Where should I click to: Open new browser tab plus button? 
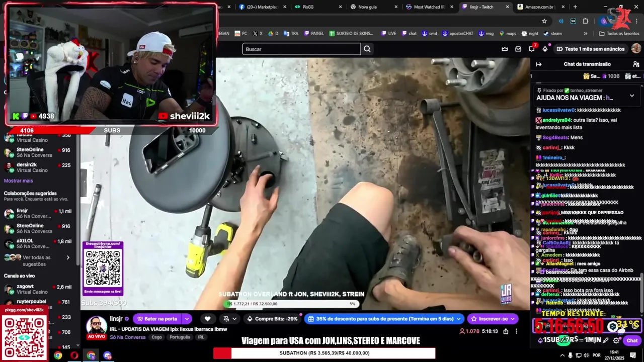pyautogui.click(x=575, y=7)
